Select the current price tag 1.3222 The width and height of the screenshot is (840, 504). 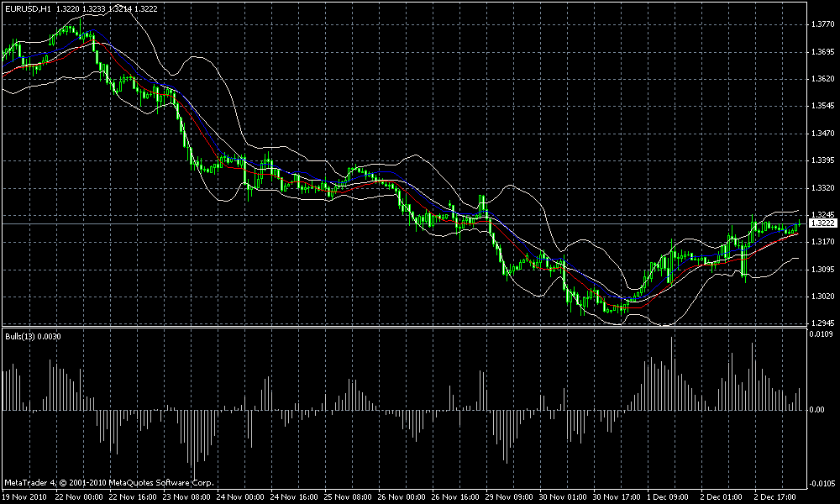point(823,223)
